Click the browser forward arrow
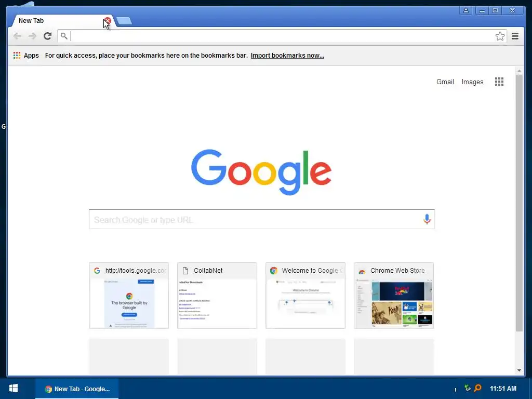 point(32,36)
